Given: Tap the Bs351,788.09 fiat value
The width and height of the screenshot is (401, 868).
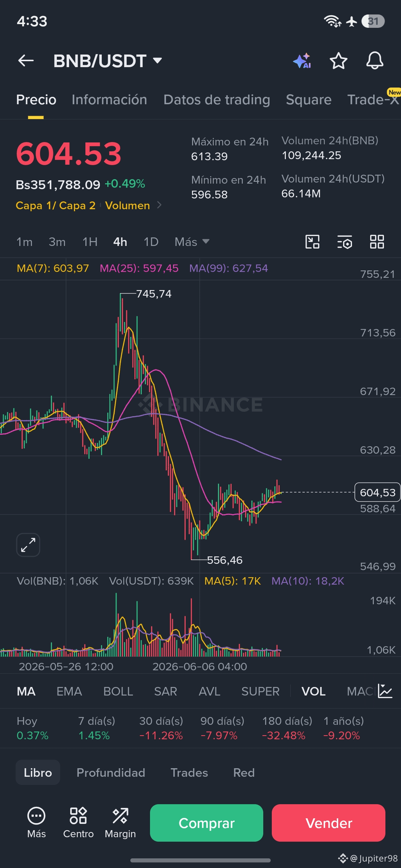Looking at the screenshot, I should point(58,184).
